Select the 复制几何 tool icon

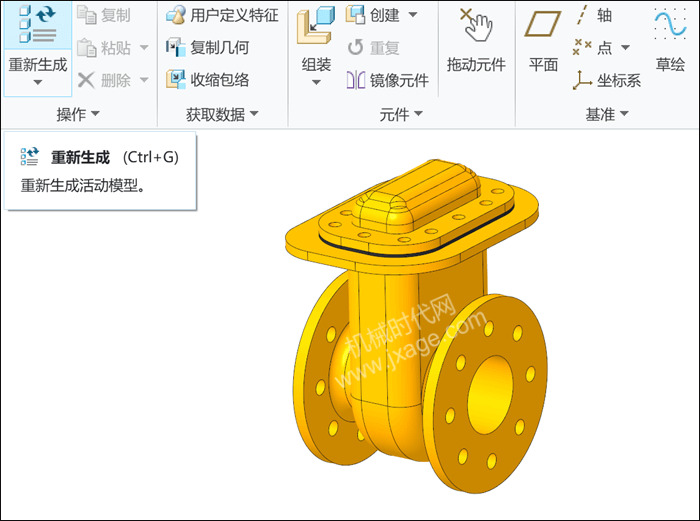175,47
